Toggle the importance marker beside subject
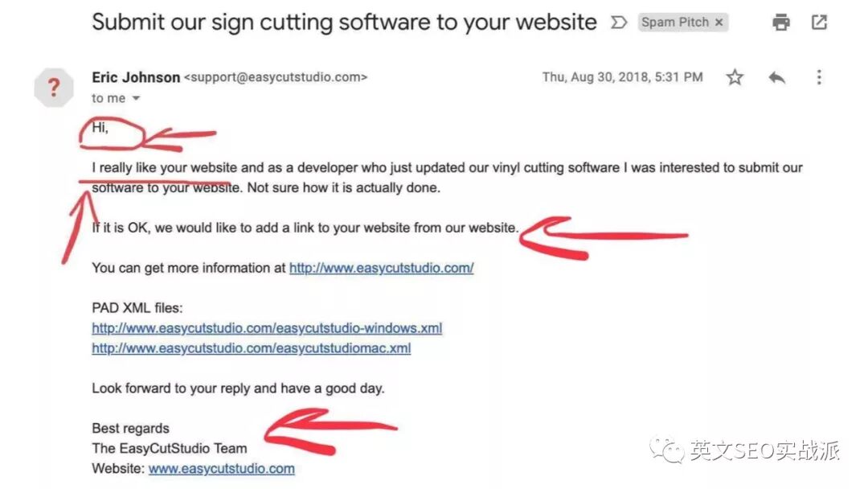Viewport: 868px width, 489px height. [618, 23]
